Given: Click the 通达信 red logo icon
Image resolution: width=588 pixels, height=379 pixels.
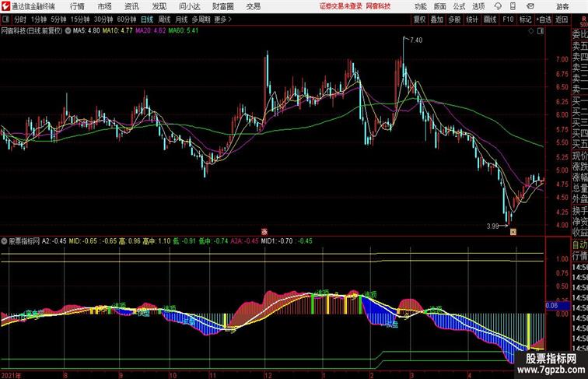Looking at the screenshot, I should click(5, 6).
